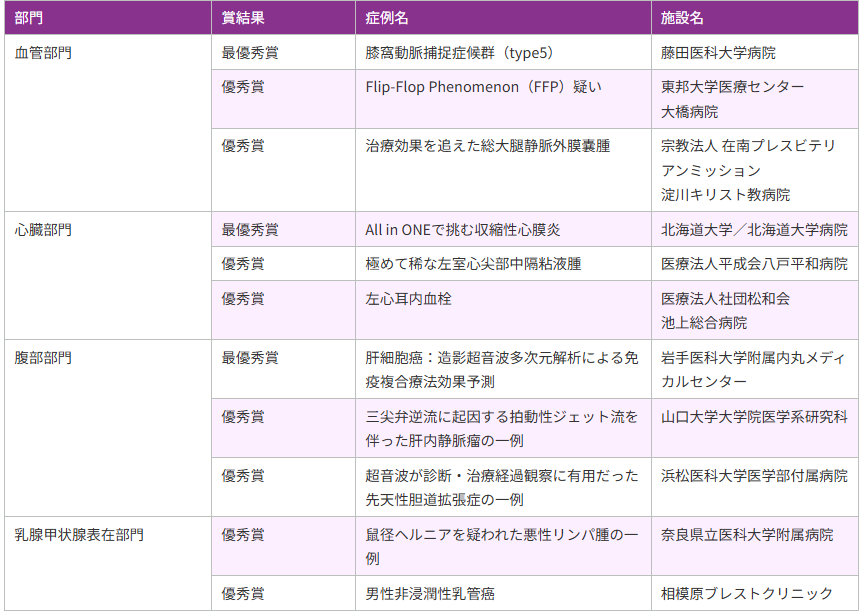Select the 山口大学大学院医学系研究科 facility cell
Viewport: 862px width, 615px height.
754,417
